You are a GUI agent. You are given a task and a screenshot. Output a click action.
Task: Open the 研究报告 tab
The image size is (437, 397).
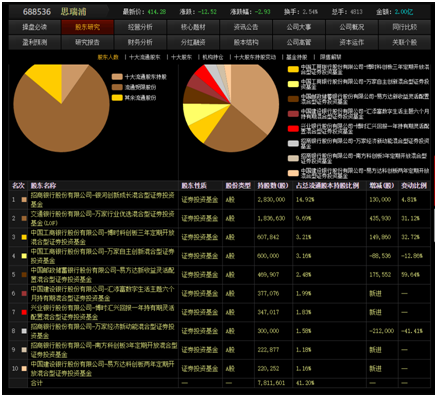87,42
